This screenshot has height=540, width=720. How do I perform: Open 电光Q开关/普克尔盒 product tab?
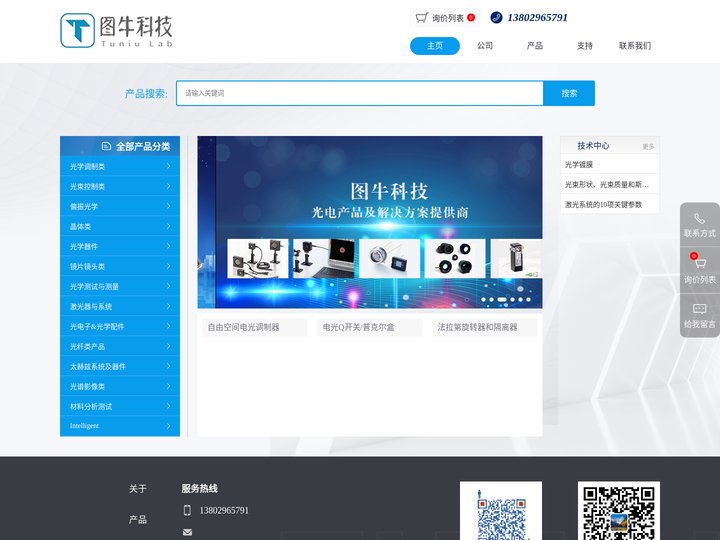370,327
